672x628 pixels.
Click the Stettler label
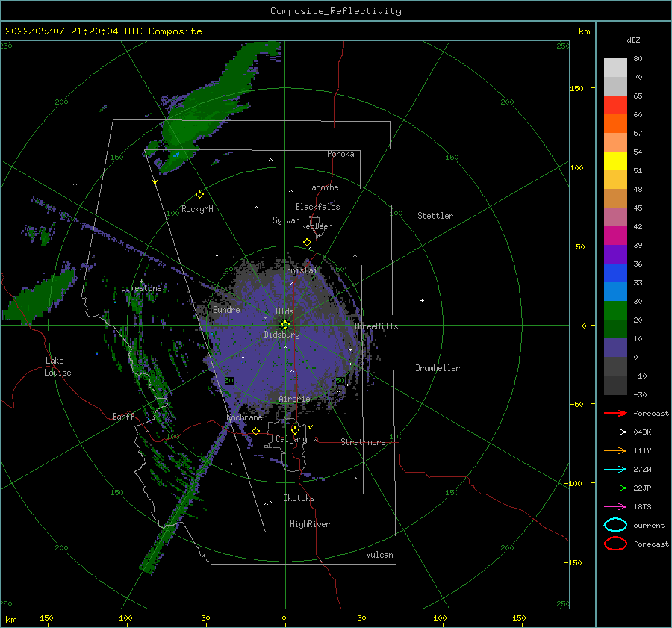pyautogui.click(x=435, y=216)
